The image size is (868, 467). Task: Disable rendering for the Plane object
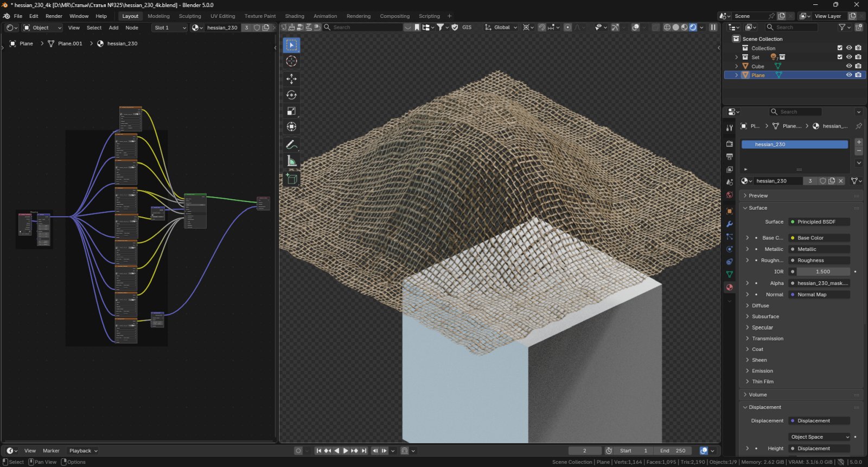click(x=858, y=75)
